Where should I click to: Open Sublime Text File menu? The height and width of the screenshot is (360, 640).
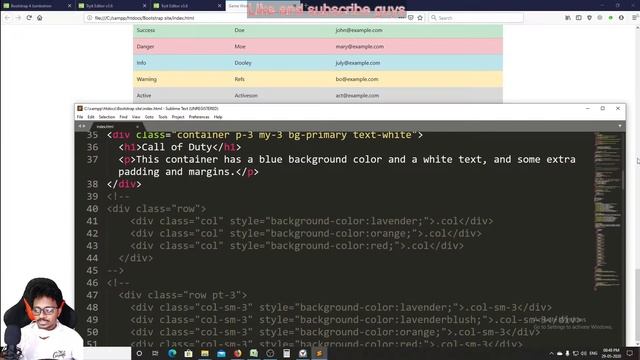tap(80, 117)
